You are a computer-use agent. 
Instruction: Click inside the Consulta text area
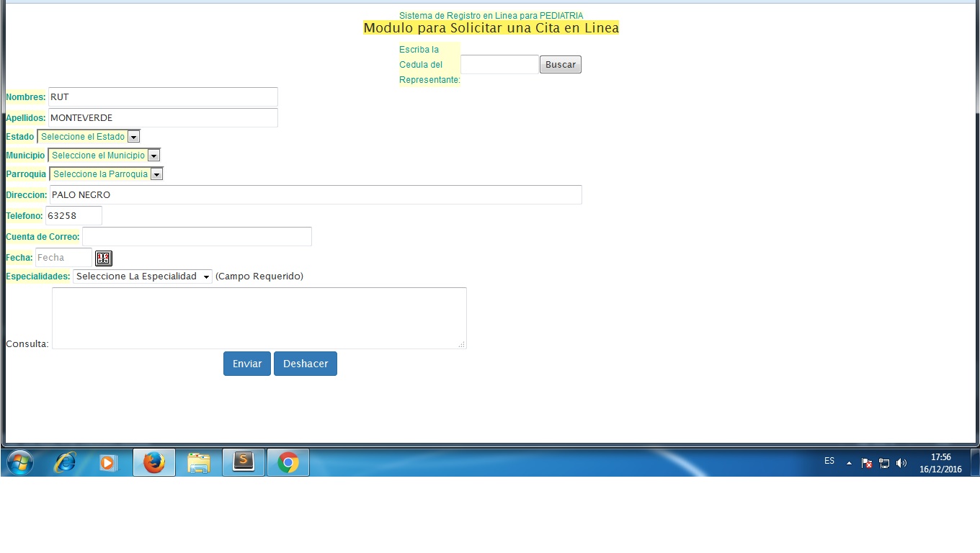click(x=259, y=318)
